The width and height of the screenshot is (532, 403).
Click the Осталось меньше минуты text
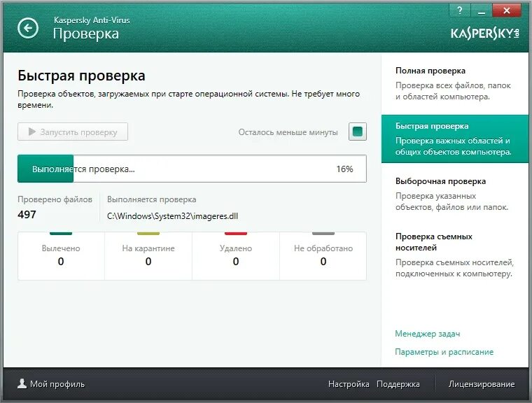[x=288, y=132]
